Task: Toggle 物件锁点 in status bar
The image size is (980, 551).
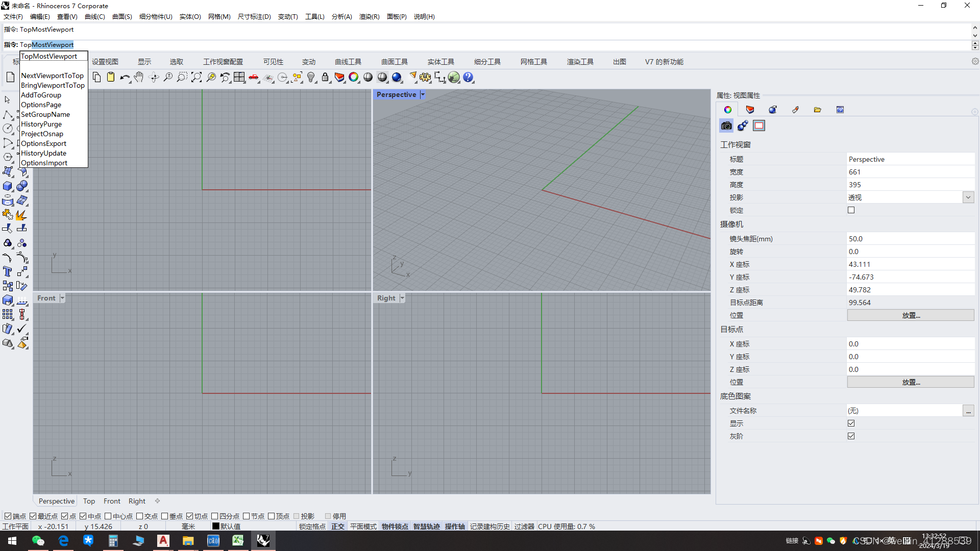Action: pos(395,527)
